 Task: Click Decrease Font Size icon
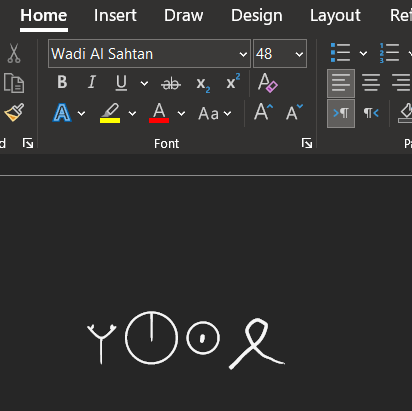[294, 112]
